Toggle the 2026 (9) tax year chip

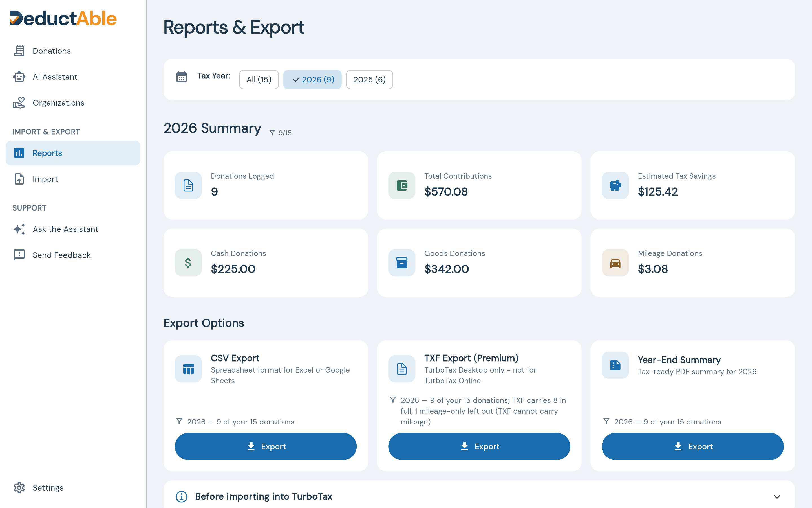(312, 80)
